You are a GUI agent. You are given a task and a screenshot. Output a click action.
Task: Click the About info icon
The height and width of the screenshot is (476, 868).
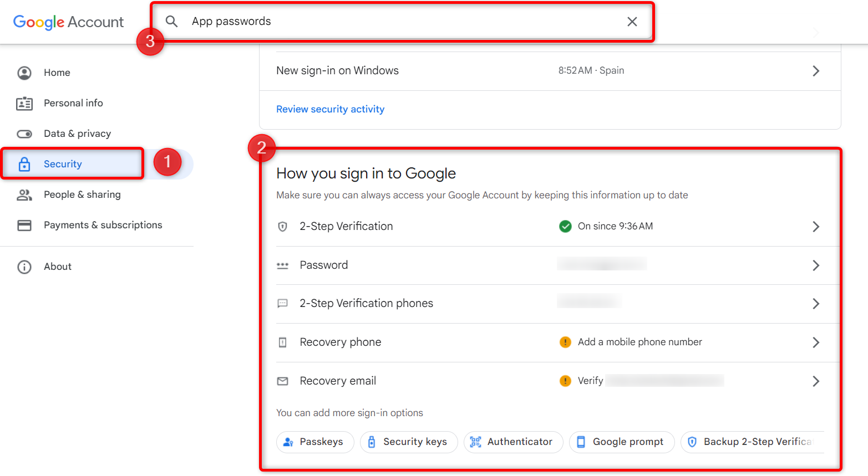24,267
